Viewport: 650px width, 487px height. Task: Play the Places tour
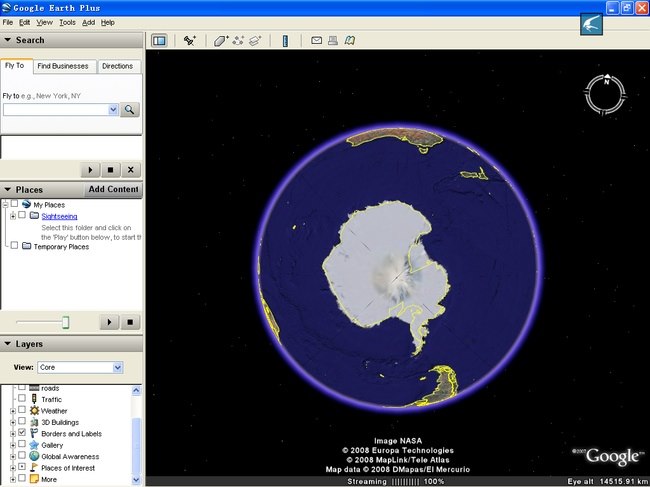(109, 322)
